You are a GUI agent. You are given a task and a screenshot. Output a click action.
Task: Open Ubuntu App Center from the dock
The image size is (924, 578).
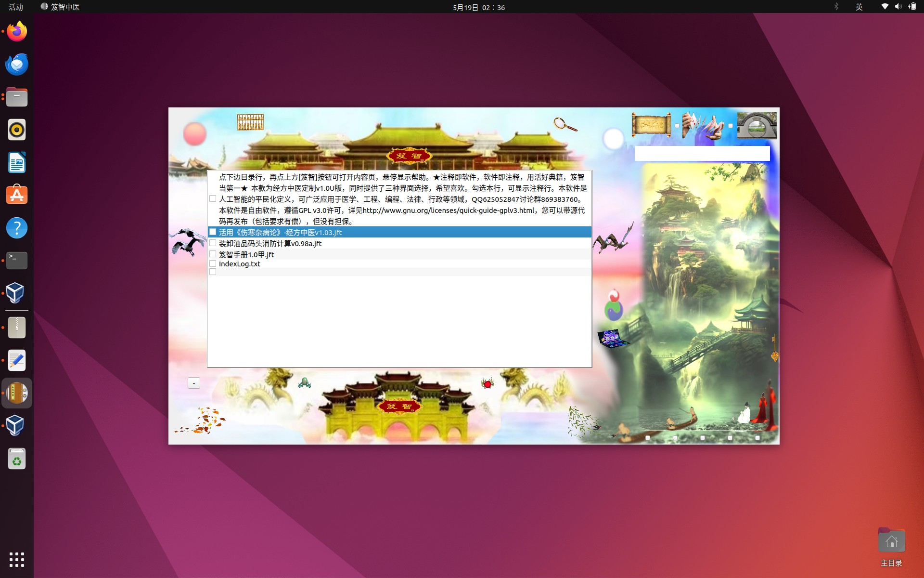point(17,195)
